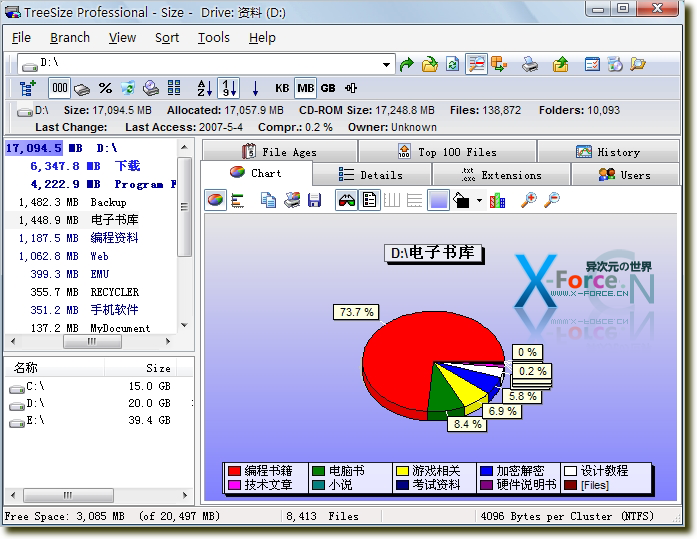697x539 pixels.
Task: Switch to the Details tab
Action: 372,175
